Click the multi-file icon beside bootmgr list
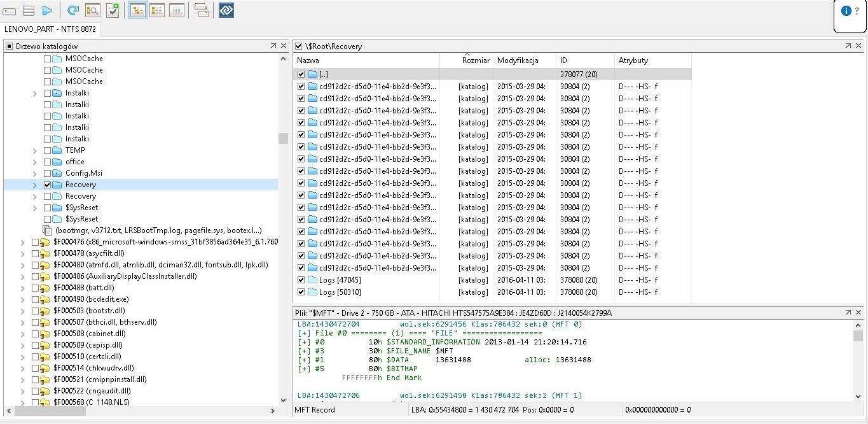 coord(47,230)
